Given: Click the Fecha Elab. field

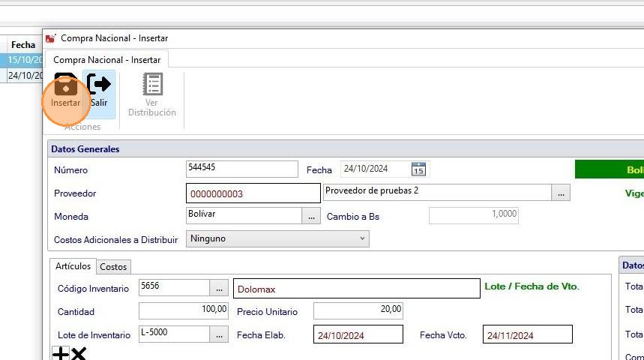Looking at the screenshot, I should tap(358, 334).
